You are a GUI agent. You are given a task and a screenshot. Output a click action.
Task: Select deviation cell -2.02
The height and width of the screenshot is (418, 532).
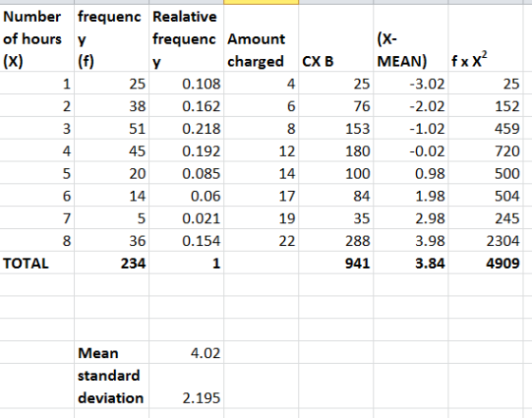(410, 105)
